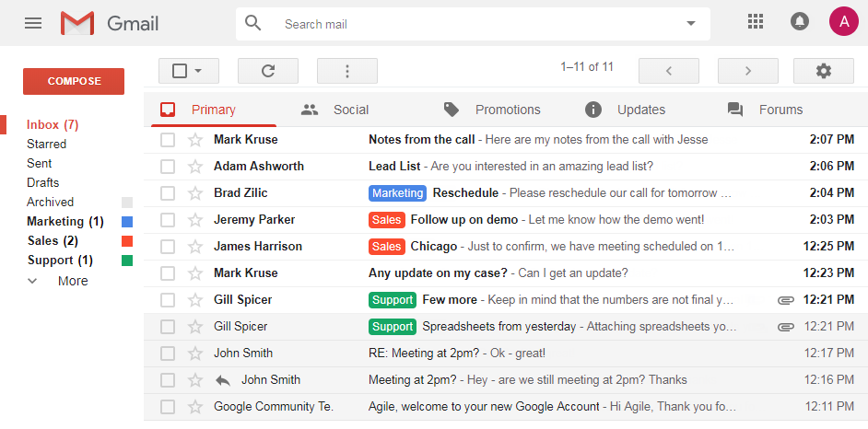Open the Support (1) label

click(60, 261)
